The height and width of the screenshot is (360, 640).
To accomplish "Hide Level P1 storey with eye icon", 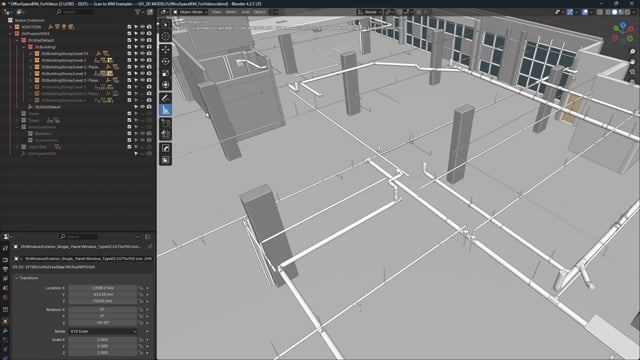I will tap(142, 53).
